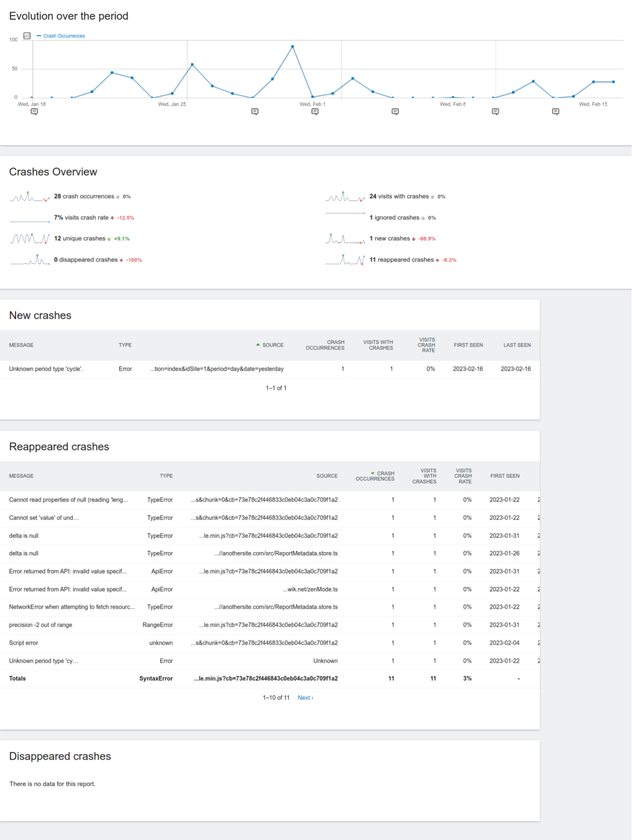Open annotation note icon below Wed, Feb 1
632x840 pixels.
[315, 112]
